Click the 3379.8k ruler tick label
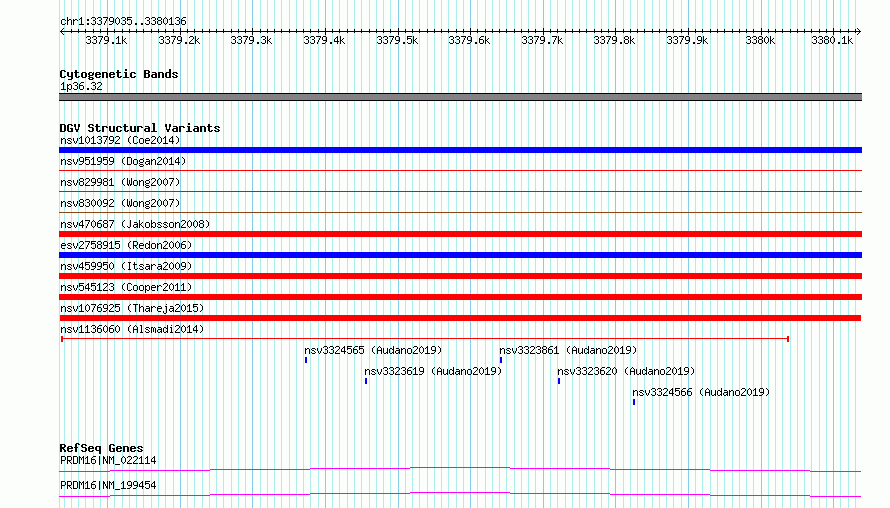The height and width of the screenshot is (508, 890). click(614, 40)
